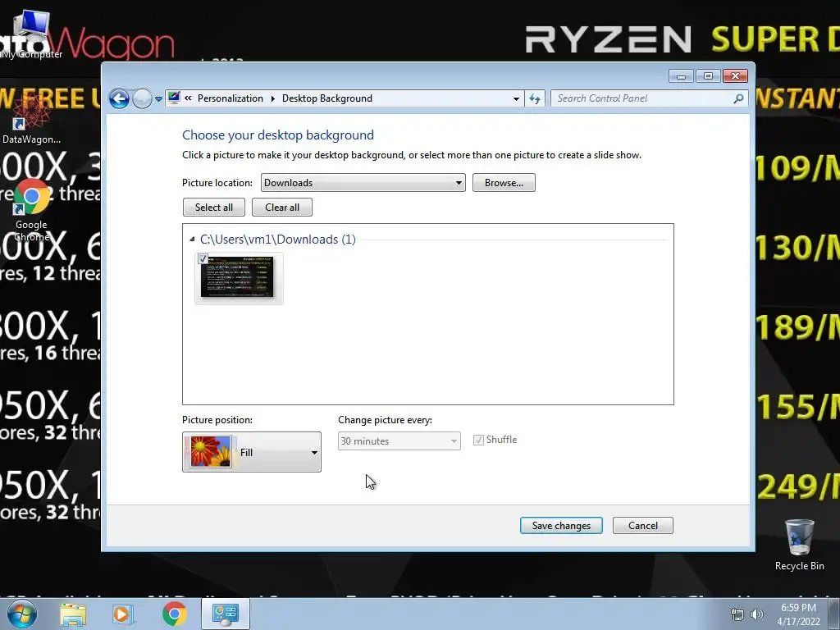Open the Change picture every dropdown
This screenshot has width=840, height=630.
tap(399, 441)
